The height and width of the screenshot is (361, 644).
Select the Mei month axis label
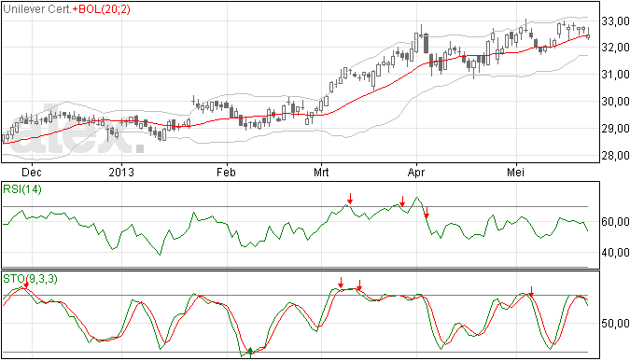(x=516, y=172)
